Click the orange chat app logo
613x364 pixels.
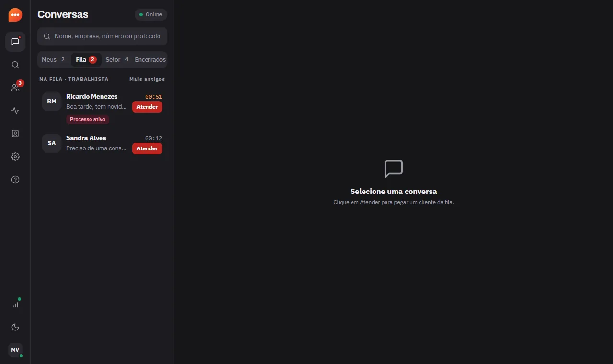(x=15, y=15)
